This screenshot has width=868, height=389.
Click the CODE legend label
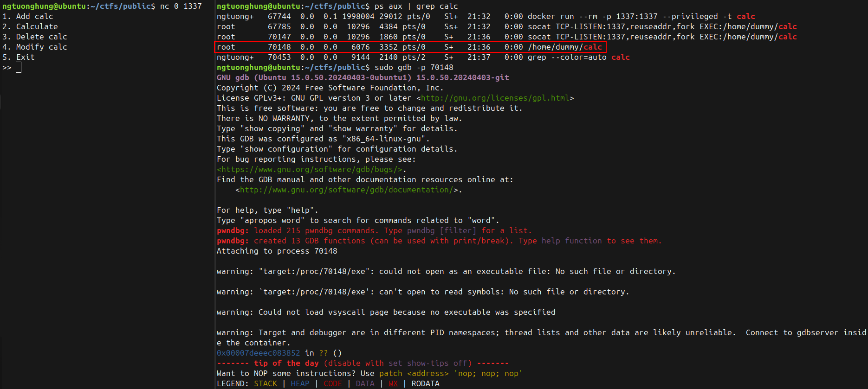(333, 384)
